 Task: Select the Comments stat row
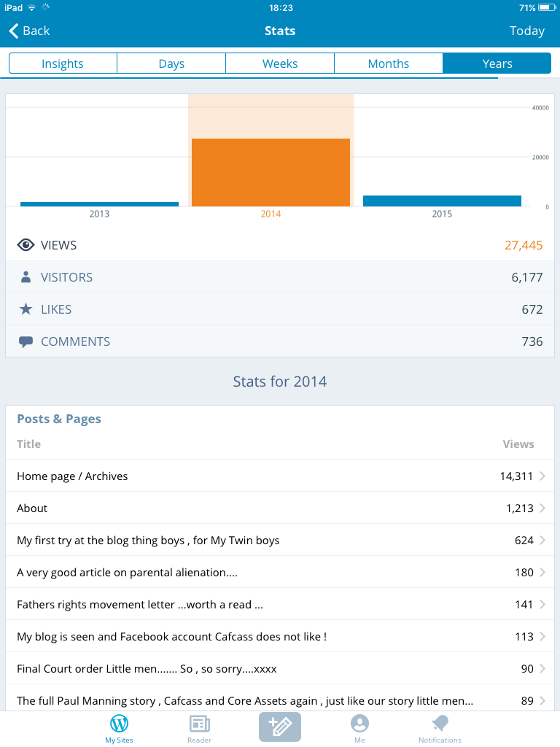pyautogui.click(x=280, y=341)
